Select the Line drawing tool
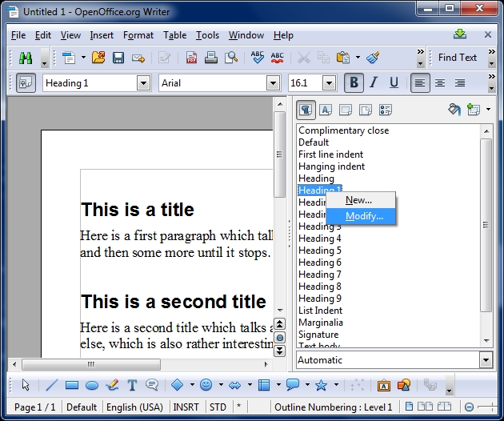Image resolution: width=504 pixels, height=421 pixels. click(52, 385)
